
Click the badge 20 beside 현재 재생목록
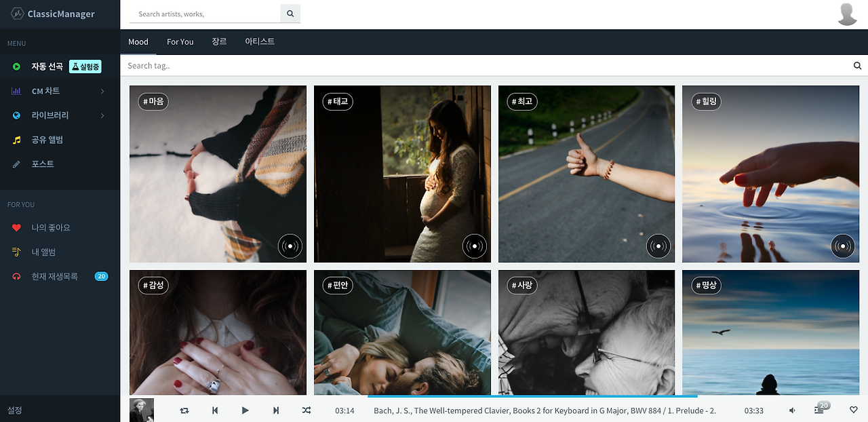[x=102, y=277]
